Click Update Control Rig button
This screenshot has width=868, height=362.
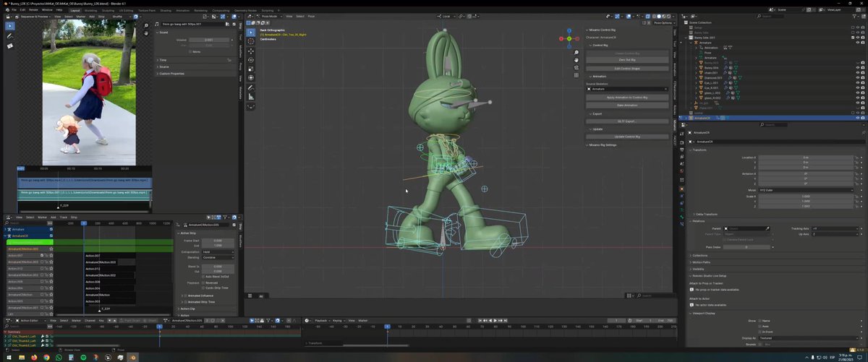[626, 137]
